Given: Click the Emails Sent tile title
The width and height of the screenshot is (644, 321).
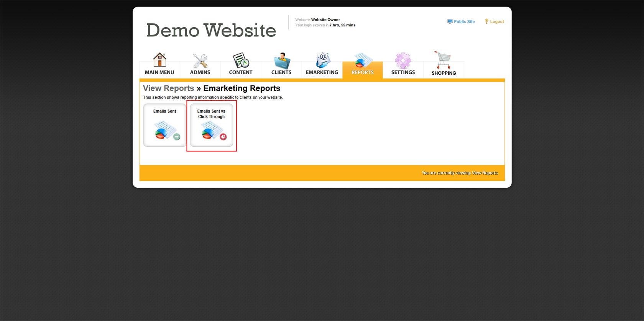Looking at the screenshot, I should coord(164,111).
